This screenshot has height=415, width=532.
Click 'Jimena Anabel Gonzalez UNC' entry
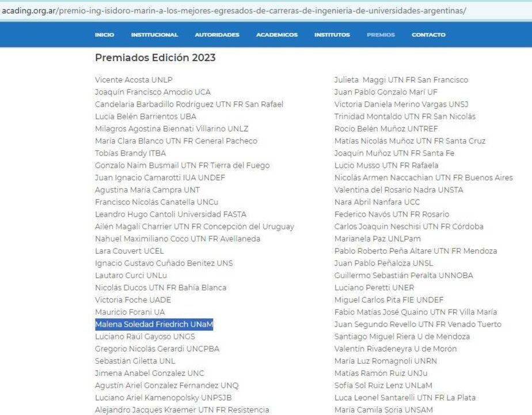coord(150,373)
